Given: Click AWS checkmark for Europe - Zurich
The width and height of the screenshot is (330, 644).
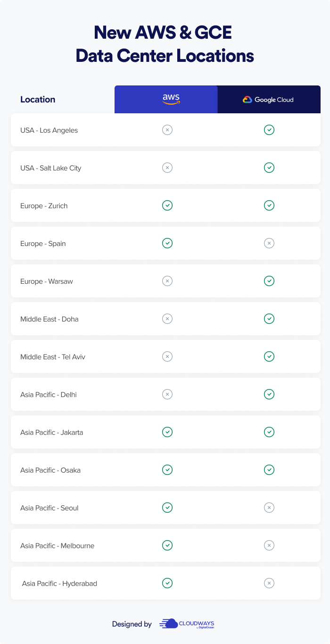Looking at the screenshot, I should click(167, 205).
